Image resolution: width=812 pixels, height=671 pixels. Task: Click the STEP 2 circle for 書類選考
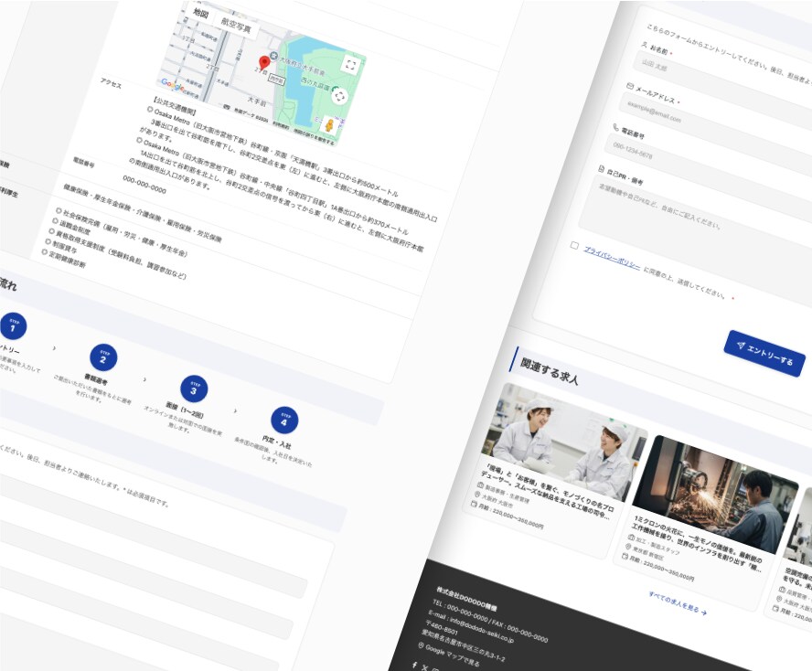tap(103, 357)
